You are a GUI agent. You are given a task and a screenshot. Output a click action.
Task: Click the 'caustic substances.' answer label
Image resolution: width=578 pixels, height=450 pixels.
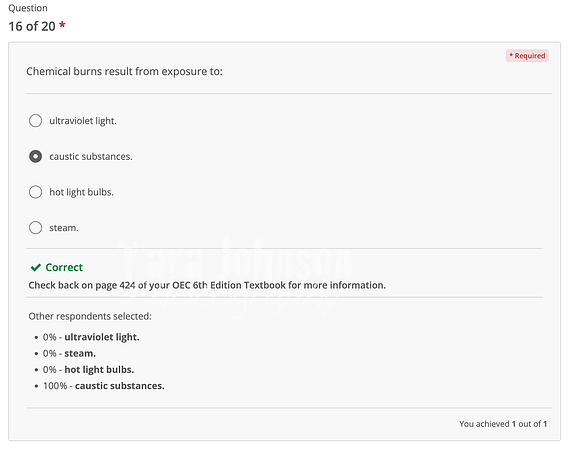(91, 157)
